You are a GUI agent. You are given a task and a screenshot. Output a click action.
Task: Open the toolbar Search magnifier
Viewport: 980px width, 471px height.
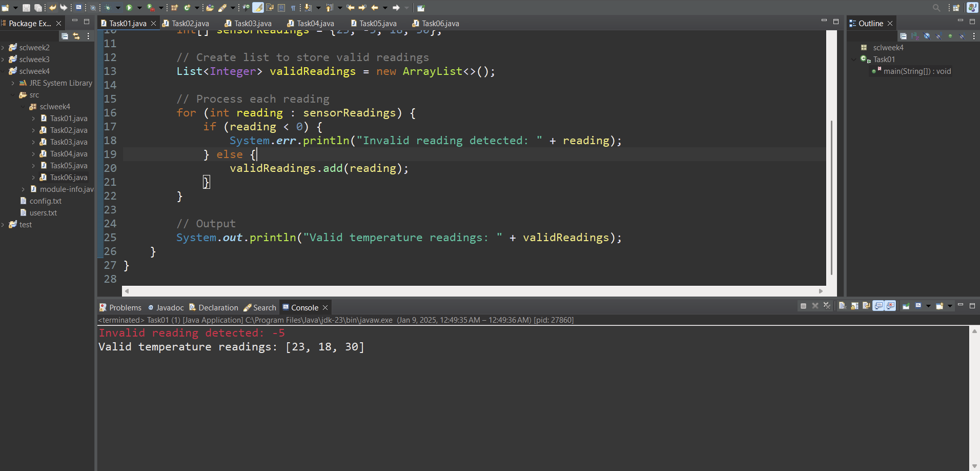(936, 8)
